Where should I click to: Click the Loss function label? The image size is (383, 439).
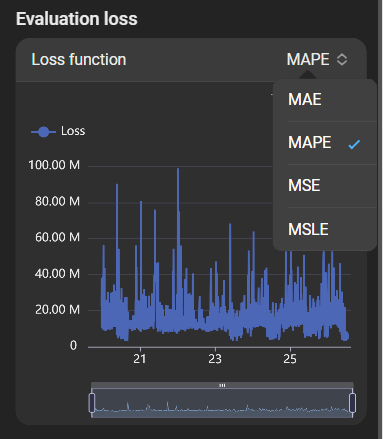79,60
